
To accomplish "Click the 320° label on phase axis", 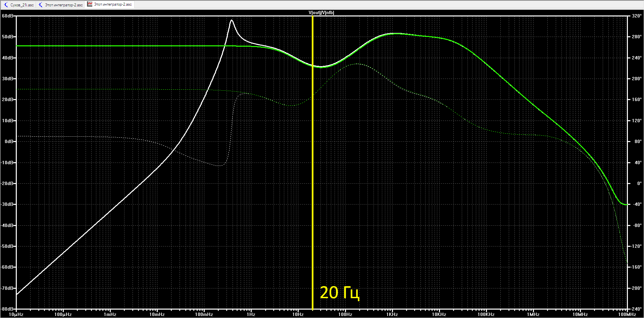I will coord(637,16).
